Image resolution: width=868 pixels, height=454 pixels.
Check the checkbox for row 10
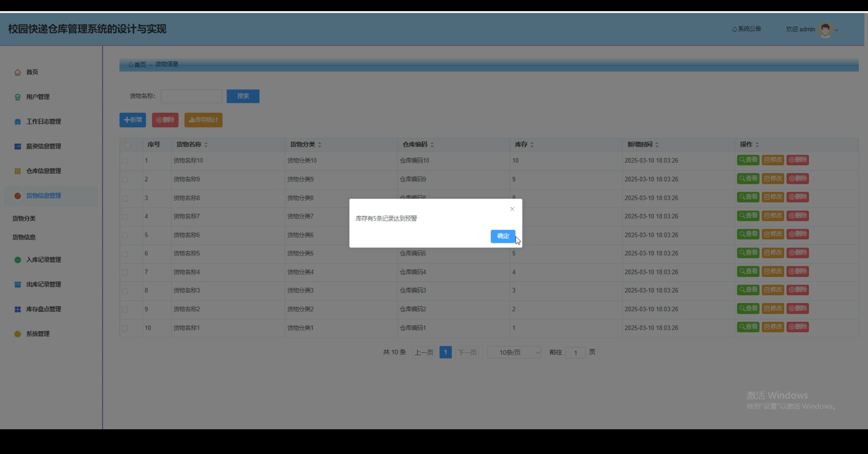click(125, 328)
